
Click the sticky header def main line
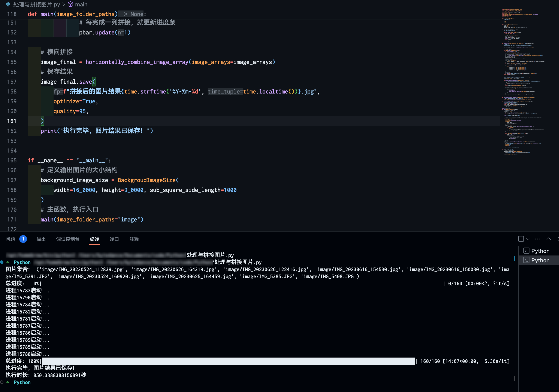click(87, 14)
